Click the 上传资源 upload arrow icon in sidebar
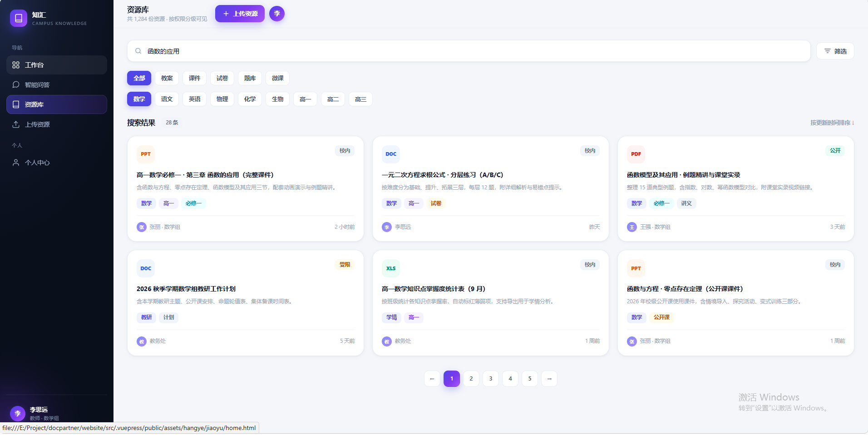Image resolution: width=868 pixels, height=435 pixels. (16, 124)
